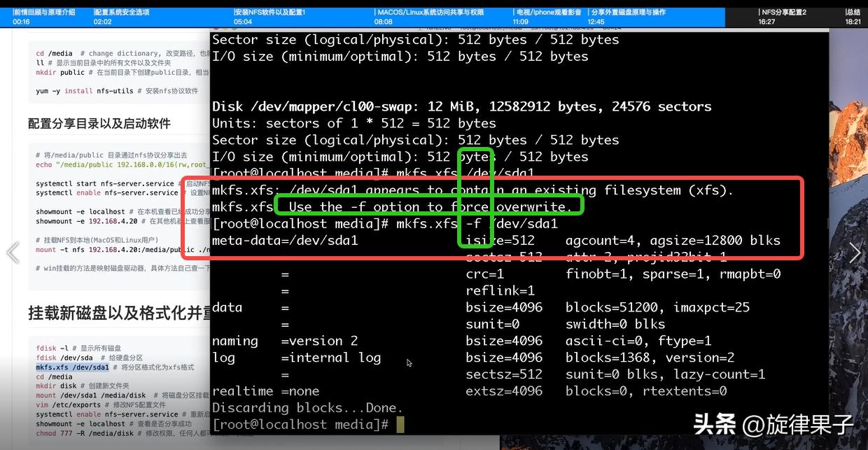868x450 pixels.
Task: Click heading 挂载新磁盘以及格式化 in document
Action: pyautogui.click(x=119, y=311)
